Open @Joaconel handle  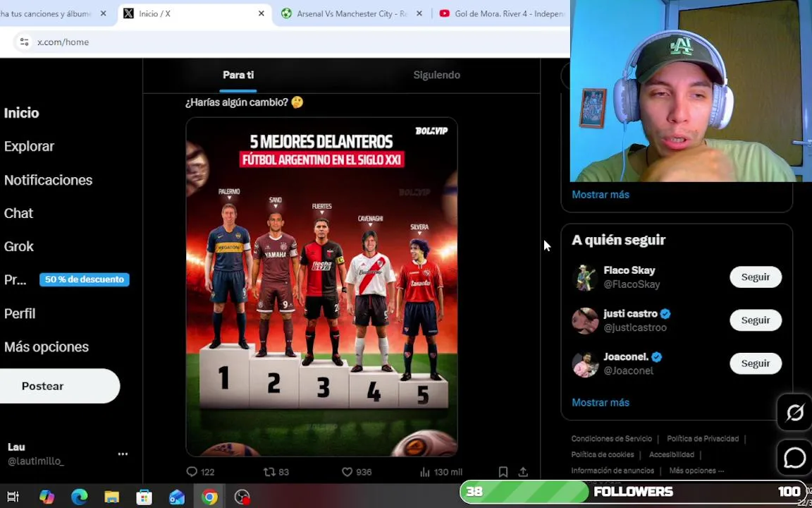[x=629, y=371]
